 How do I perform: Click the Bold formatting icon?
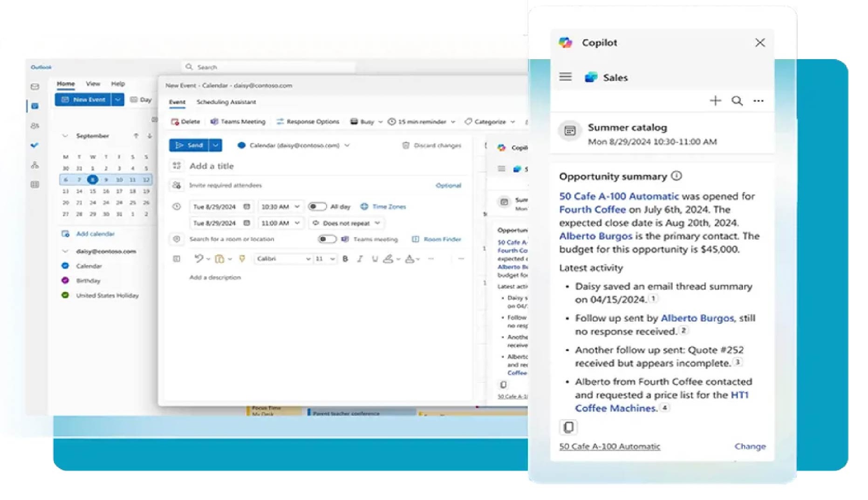click(345, 259)
